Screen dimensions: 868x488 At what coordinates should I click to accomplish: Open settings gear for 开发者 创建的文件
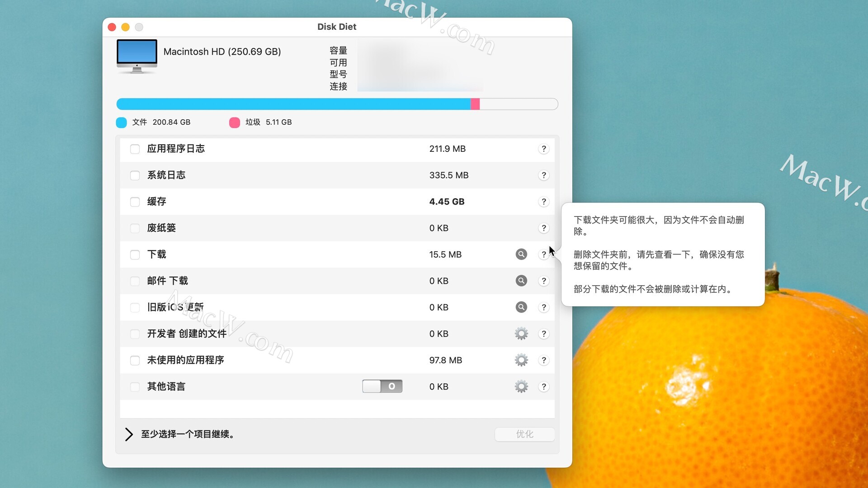(x=521, y=333)
